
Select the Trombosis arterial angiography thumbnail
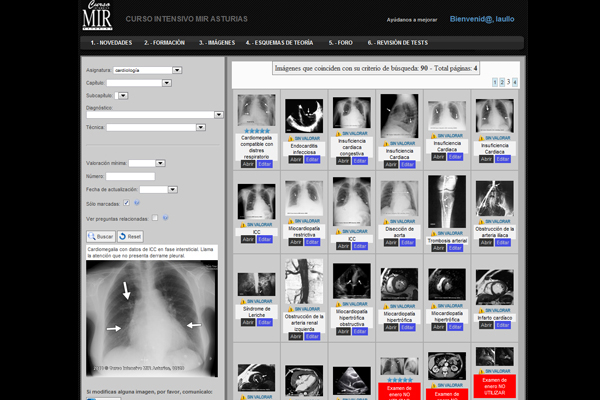(x=447, y=202)
